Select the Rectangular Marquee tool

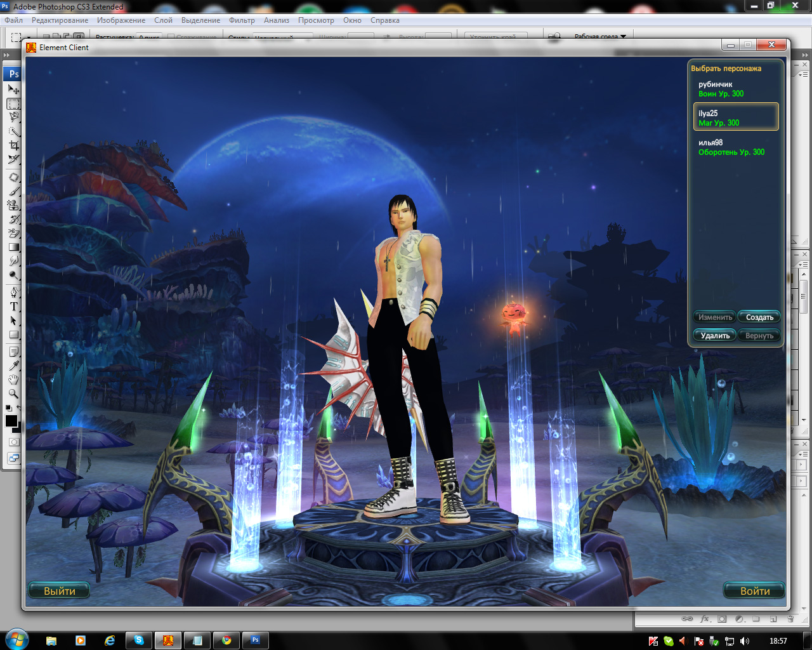coord(13,104)
